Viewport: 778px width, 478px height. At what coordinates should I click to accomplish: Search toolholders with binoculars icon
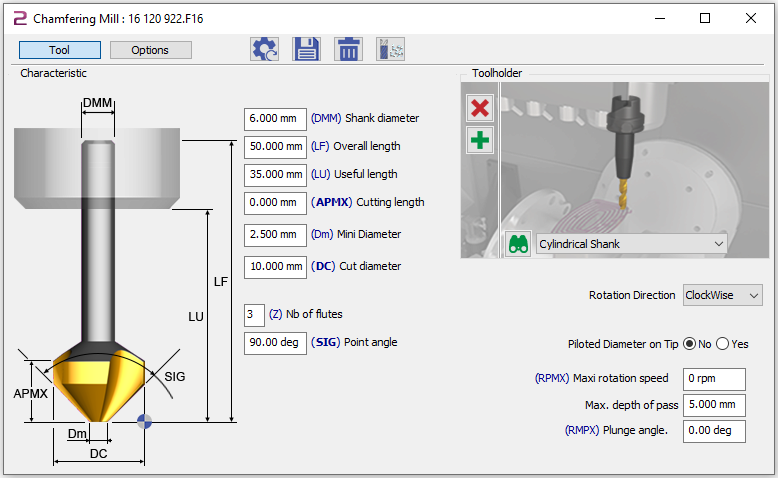coord(518,244)
